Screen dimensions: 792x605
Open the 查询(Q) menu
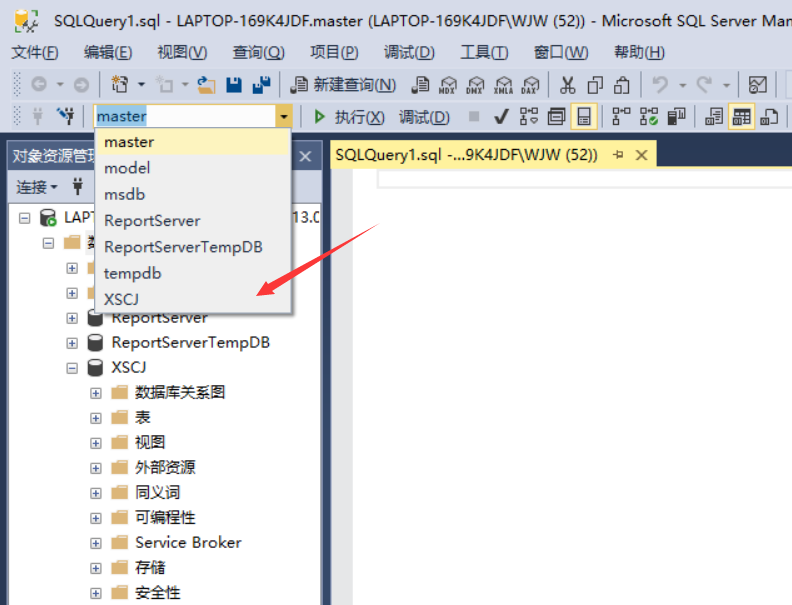258,52
